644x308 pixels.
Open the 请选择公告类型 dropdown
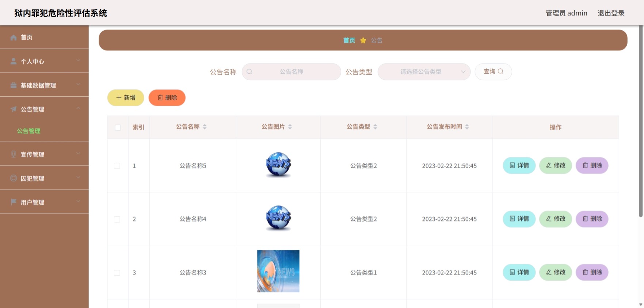pos(424,72)
